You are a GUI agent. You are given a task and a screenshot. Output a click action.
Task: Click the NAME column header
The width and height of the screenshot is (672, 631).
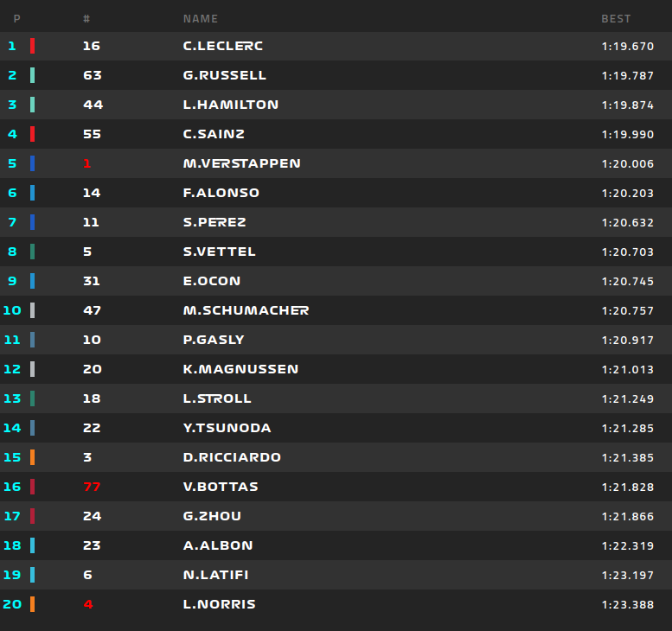point(201,18)
